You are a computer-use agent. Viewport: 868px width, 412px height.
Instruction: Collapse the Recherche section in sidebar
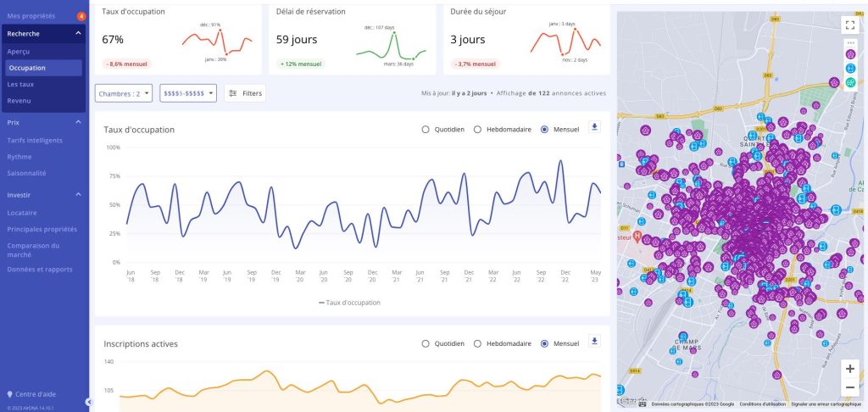78,33
